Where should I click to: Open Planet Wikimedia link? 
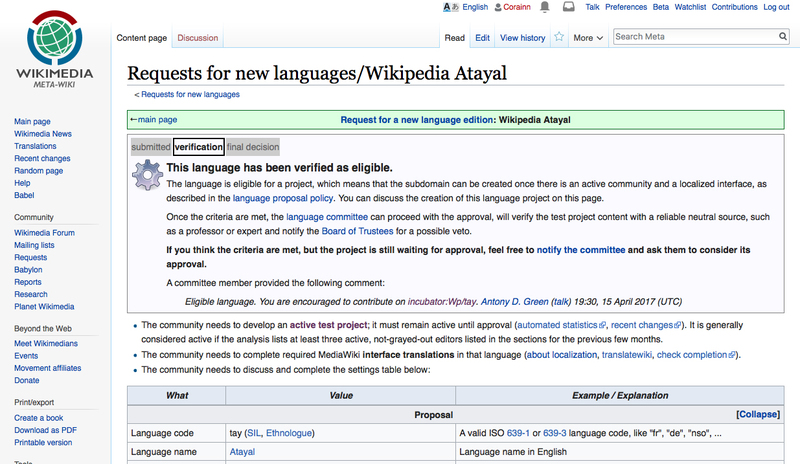point(44,306)
